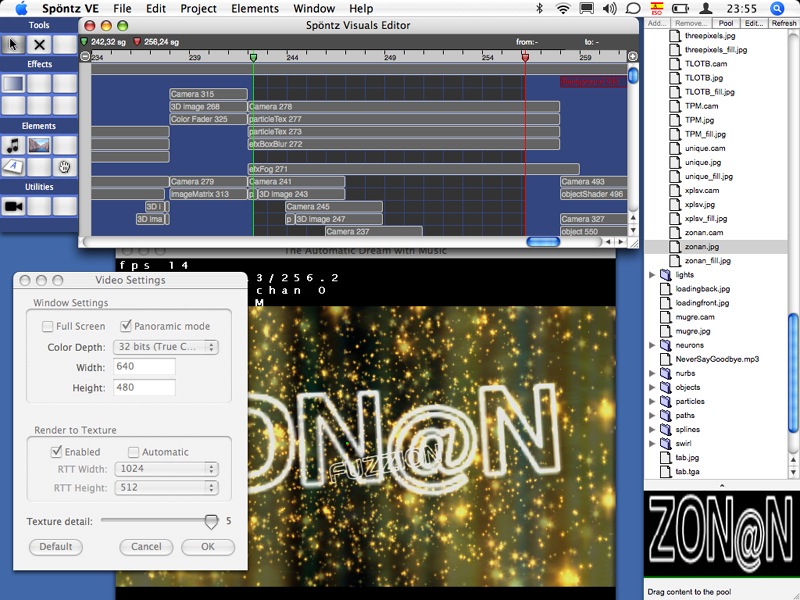Select the text 'A' element icon
This screenshot has width=800, height=600.
point(13,166)
